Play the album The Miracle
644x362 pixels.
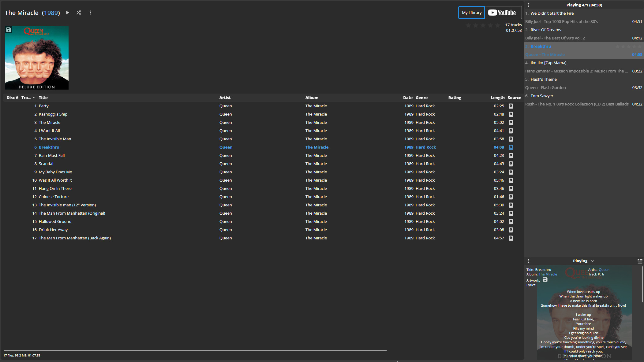click(68, 13)
